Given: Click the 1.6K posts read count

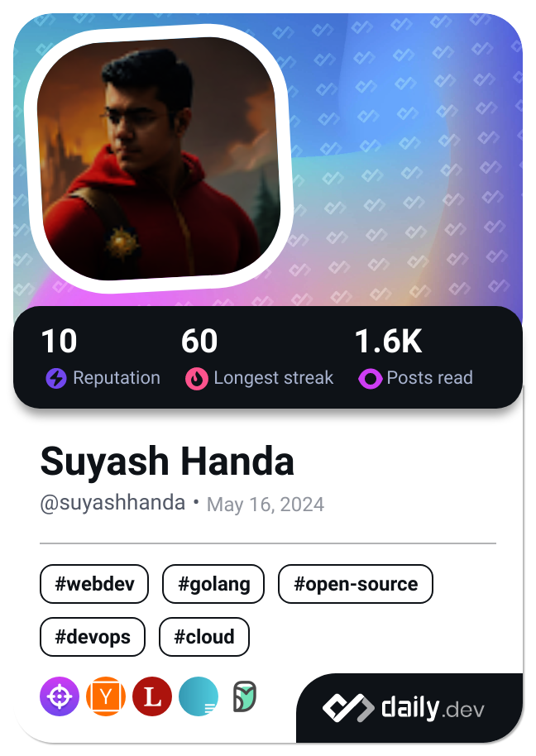Looking at the screenshot, I should 389,341.
